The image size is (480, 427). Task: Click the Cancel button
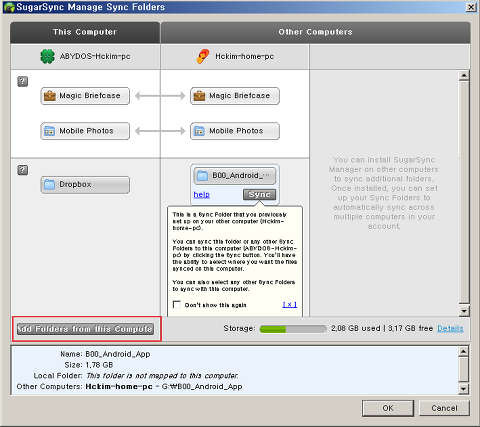point(444,408)
